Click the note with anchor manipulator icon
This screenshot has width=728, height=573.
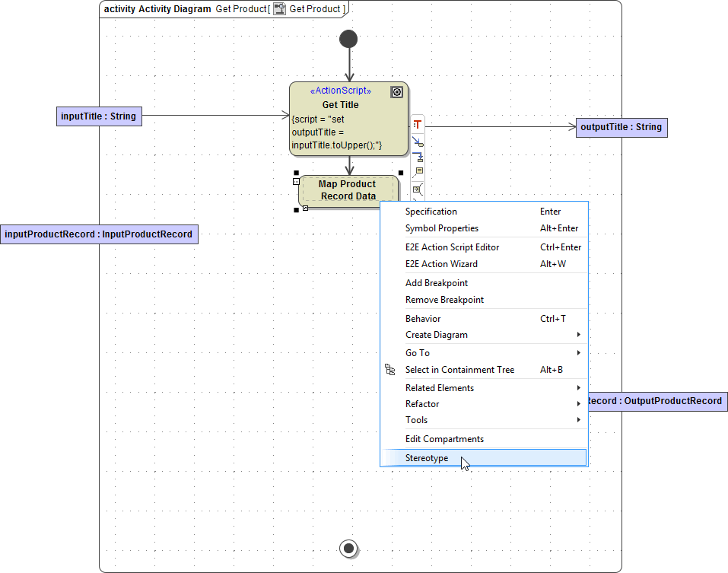pos(417,173)
